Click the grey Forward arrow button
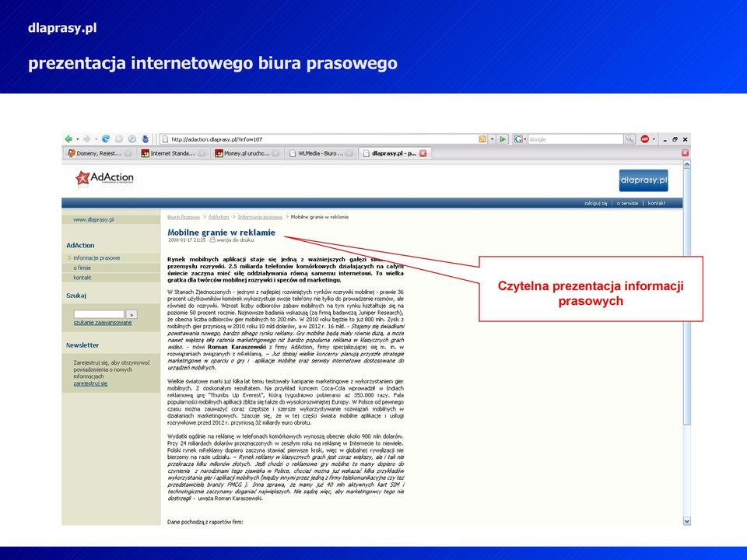This screenshot has width=747, height=560. click(x=86, y=139)
